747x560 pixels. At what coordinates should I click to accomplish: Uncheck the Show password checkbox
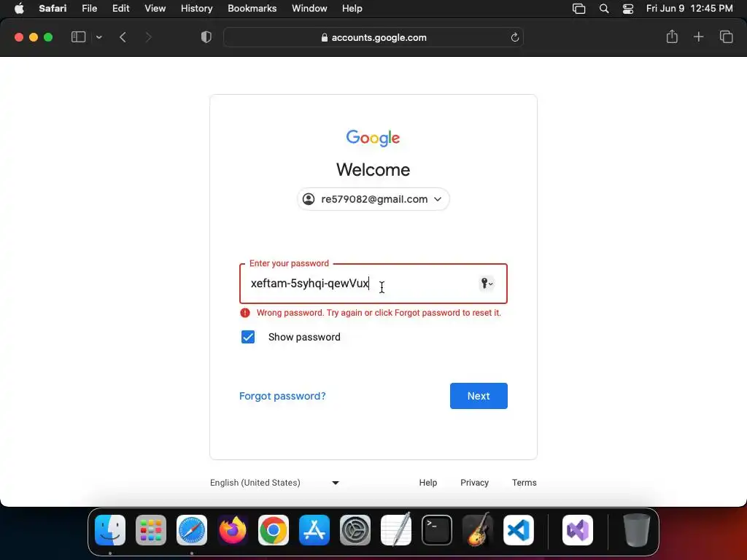[x=248, y=337]
